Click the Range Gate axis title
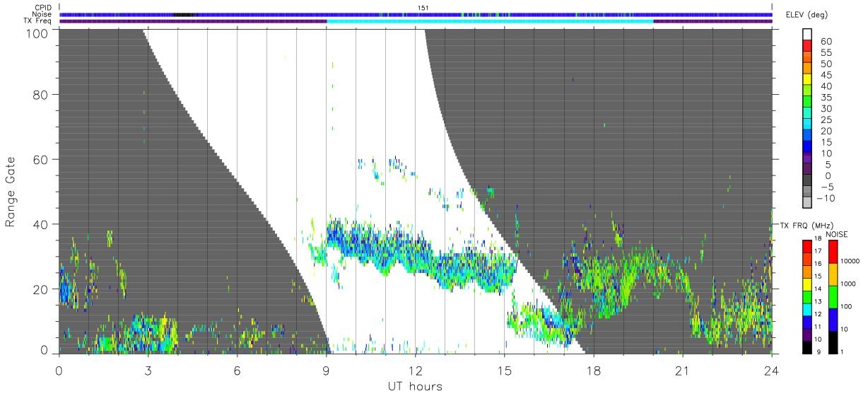868x401 pixels. [x=10, y=191]
